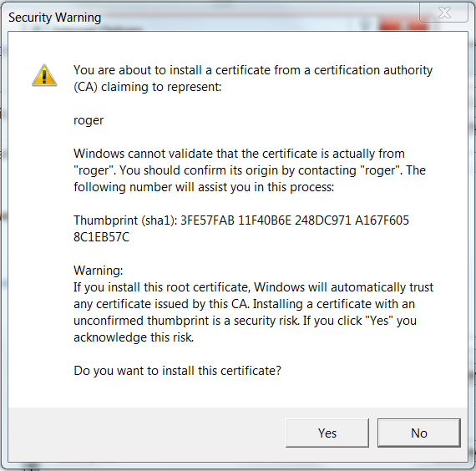Image resolution: width=476 pixels, height=471 pixels.
Task: Decline the certificate with No button
Action: 419,433
